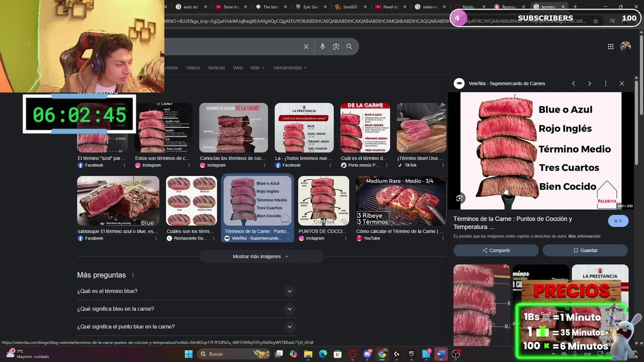The width and height of the screenshot is (644, 362).
Task: Open weather widget showing 7°C
Action: coord(28,354)
